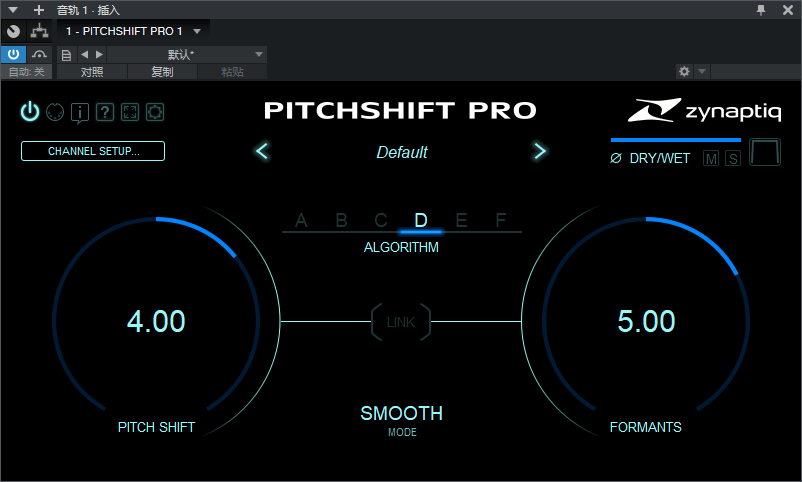Toggle the host plugin power button
Viewport: 802px width, 482px height.
point(13,54)
